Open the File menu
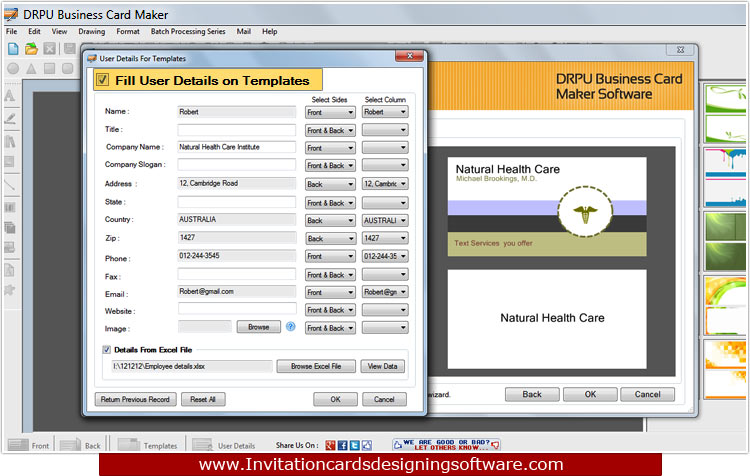 tap(11, 32)
